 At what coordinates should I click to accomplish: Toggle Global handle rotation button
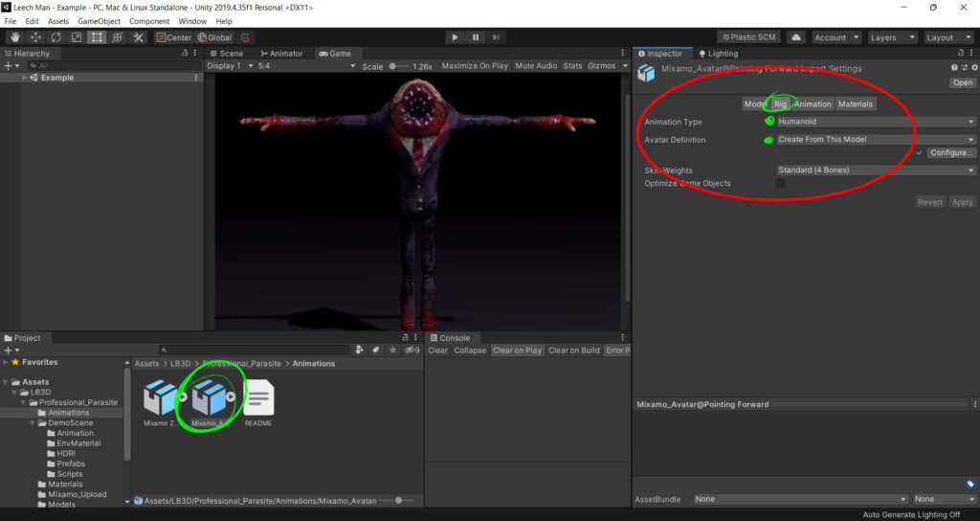click(215, 37)
